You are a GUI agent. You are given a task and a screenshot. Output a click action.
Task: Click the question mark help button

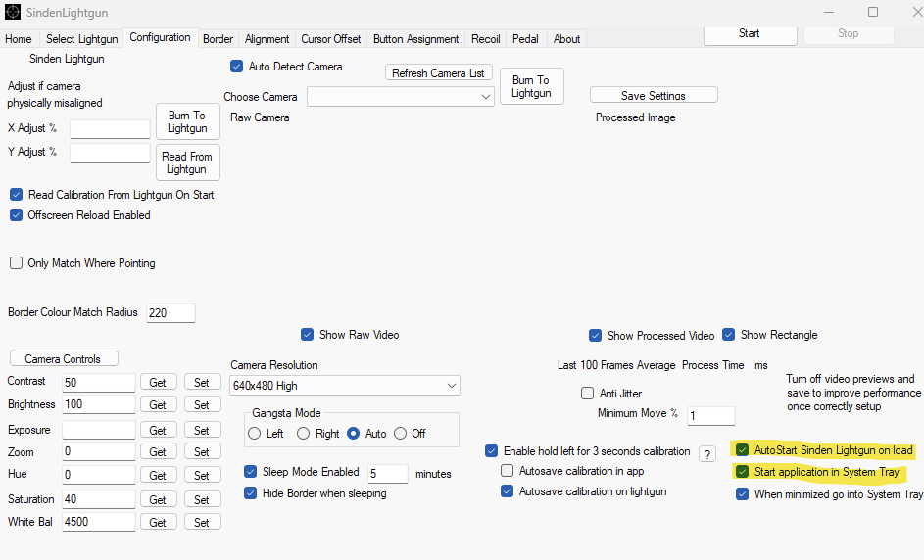coord(707,453)
